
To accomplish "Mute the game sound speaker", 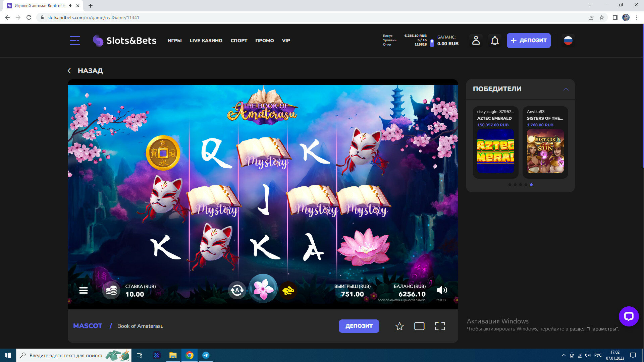I will click(441, 290).
